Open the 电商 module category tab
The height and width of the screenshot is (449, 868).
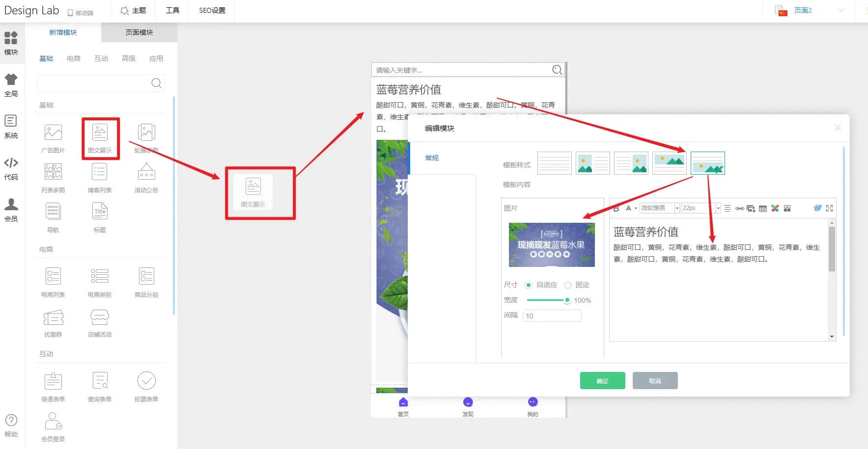coord(74,58)
